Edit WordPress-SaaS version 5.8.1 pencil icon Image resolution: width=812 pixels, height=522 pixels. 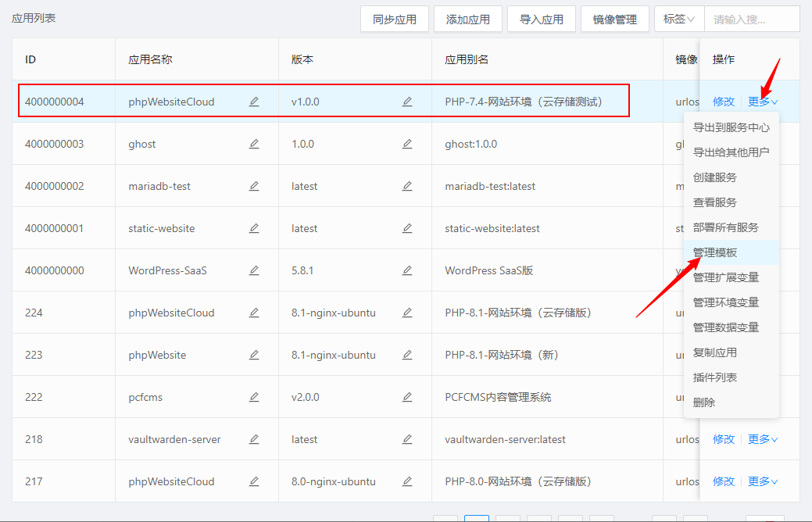tap(407, 270)
